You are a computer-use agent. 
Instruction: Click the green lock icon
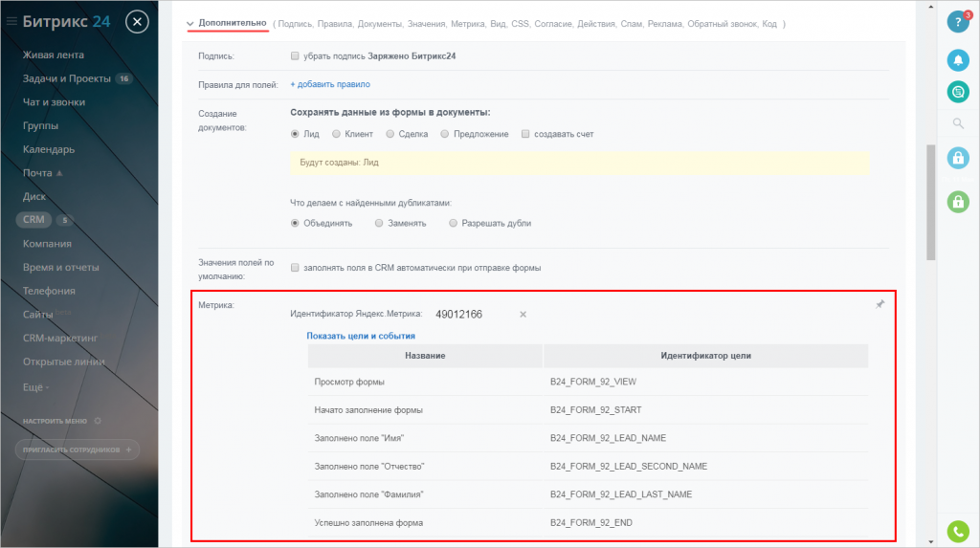click(x=958, y=202)
